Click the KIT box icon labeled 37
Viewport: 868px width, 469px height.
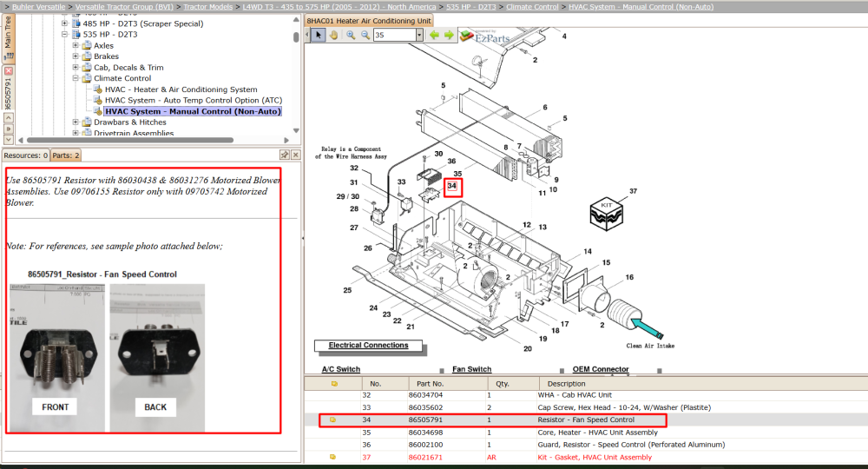point(607,214)
